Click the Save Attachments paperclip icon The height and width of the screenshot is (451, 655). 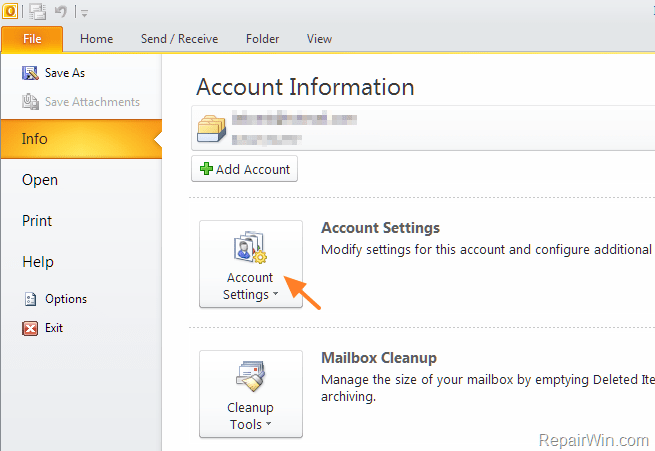pos(30,102)
